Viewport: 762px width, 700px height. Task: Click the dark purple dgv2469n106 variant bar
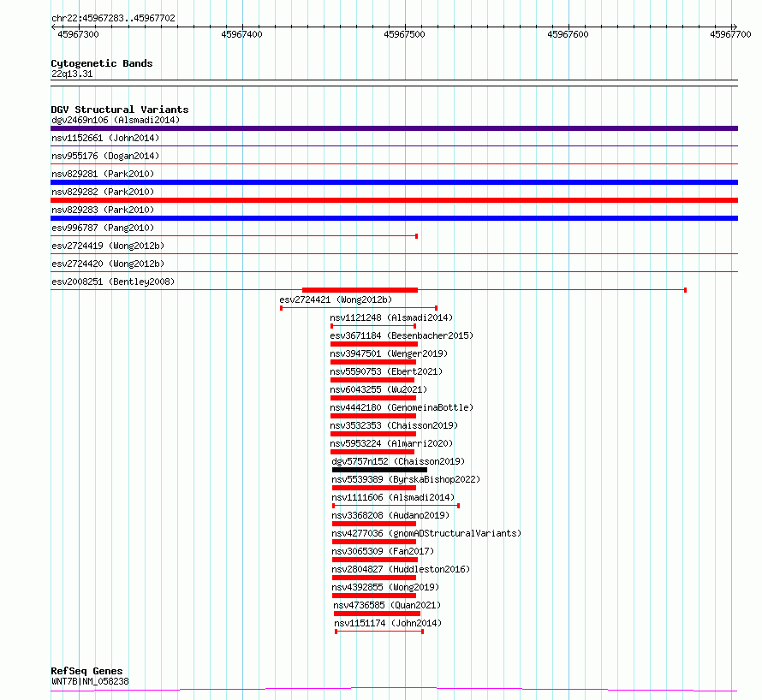[x=394, y=128]
